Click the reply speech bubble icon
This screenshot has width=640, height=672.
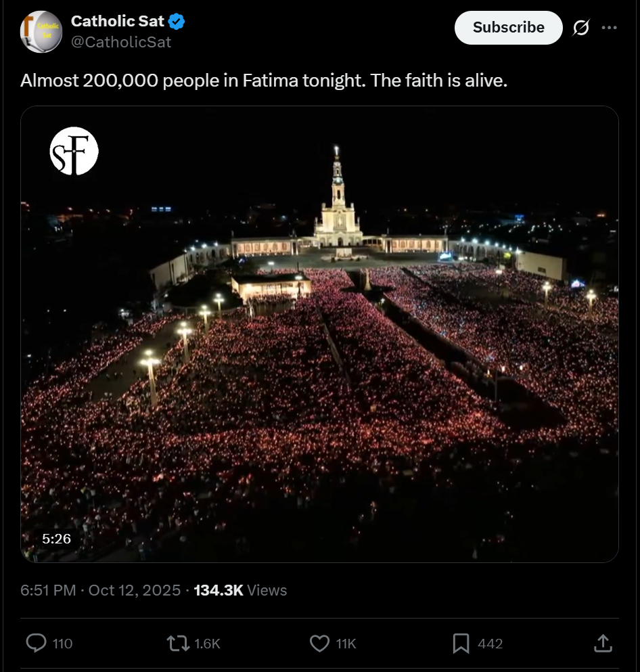pos(36,643)
